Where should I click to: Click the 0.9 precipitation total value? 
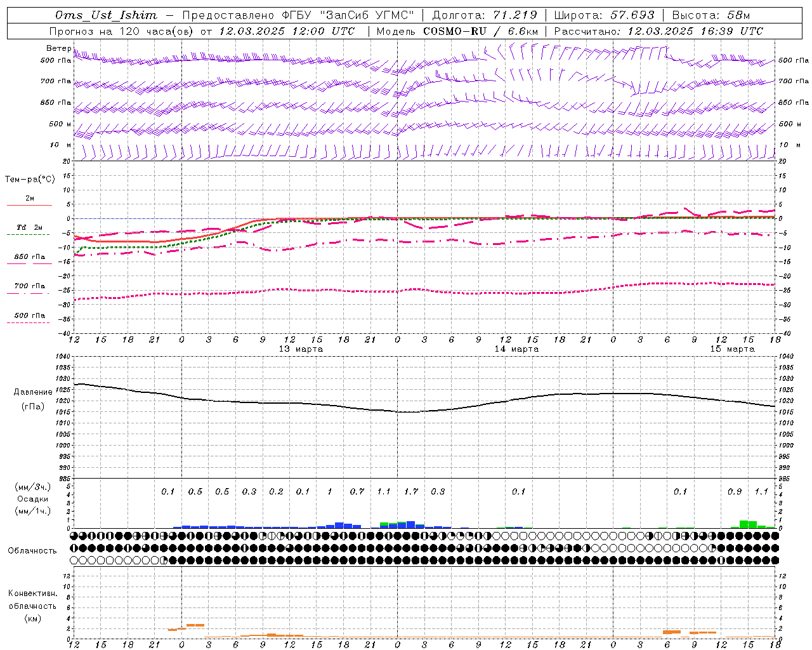coord(735,492)
